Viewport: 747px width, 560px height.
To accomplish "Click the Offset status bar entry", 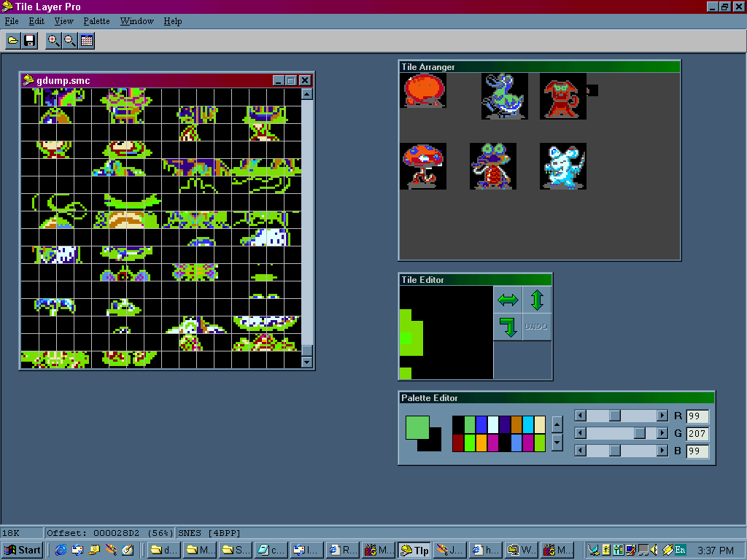I will (109, 533).
